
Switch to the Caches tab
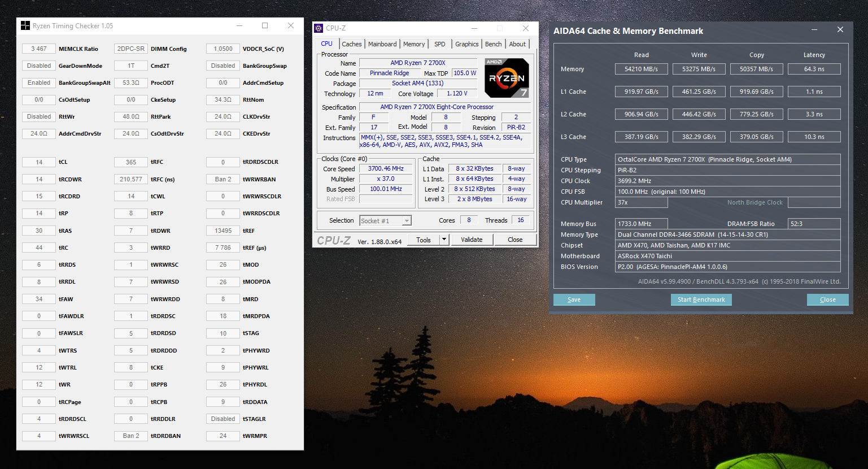pyautogui.click(x=352, y=44)
